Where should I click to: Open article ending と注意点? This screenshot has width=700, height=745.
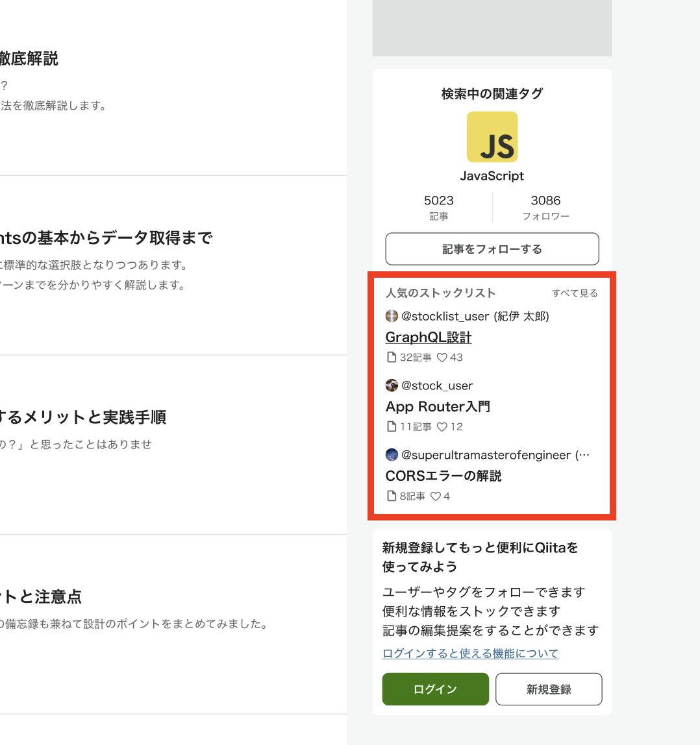41,596
